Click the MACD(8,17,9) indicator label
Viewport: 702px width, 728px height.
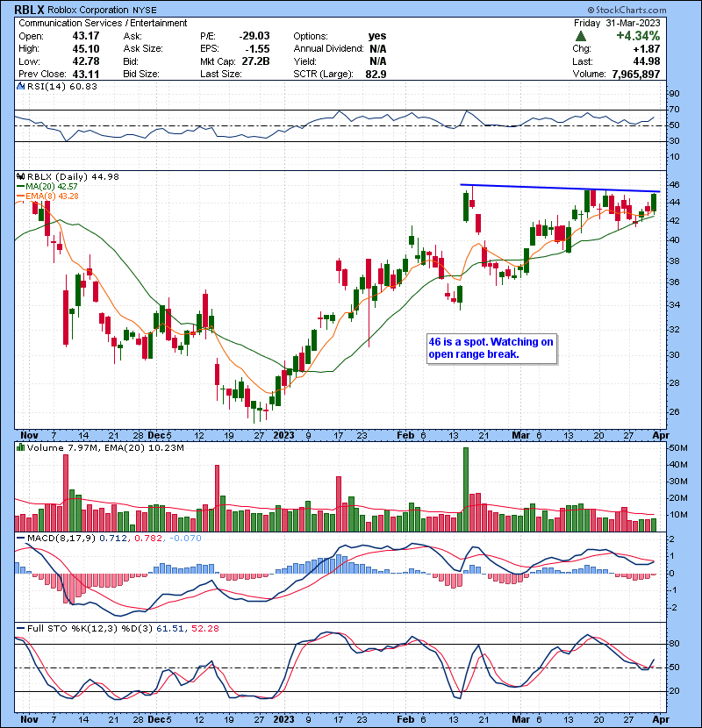tap(61, 539)
